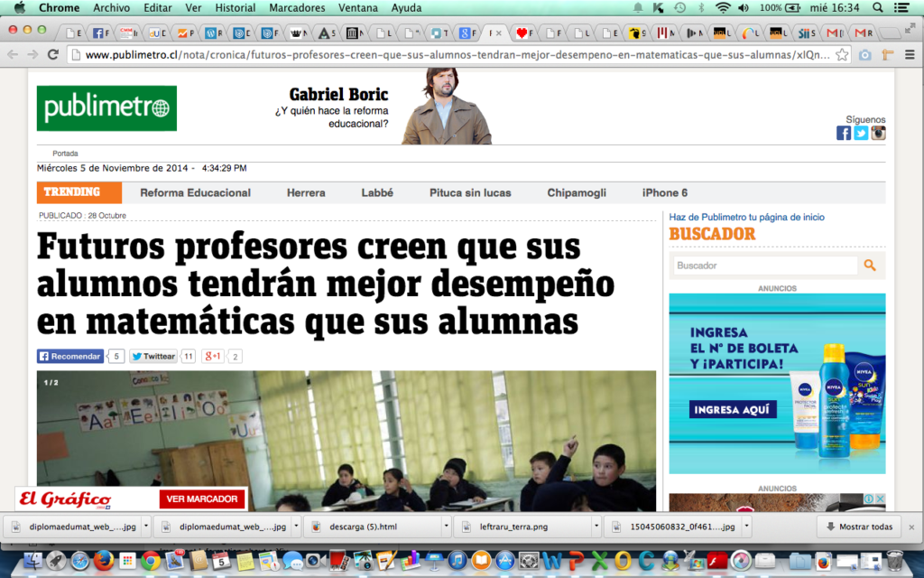The width and height of the screenshot is (924, 578).
Task: Open Spotlight search in menu bar
Action: pyautogui.click(x=878, y=7)
